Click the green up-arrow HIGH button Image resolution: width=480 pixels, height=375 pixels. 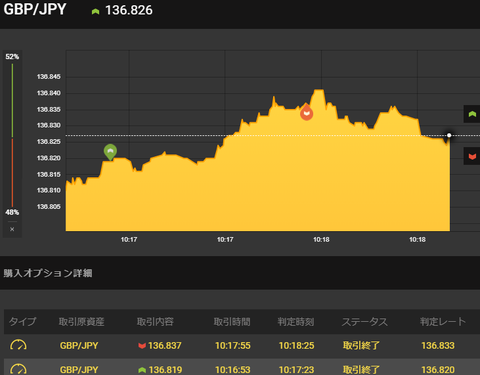[x=472, y=114]
